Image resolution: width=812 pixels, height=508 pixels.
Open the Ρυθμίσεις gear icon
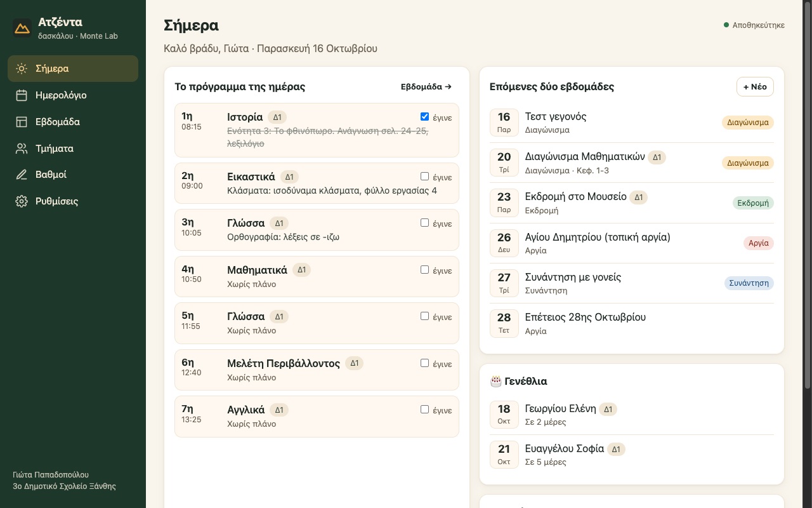point(22,201)
